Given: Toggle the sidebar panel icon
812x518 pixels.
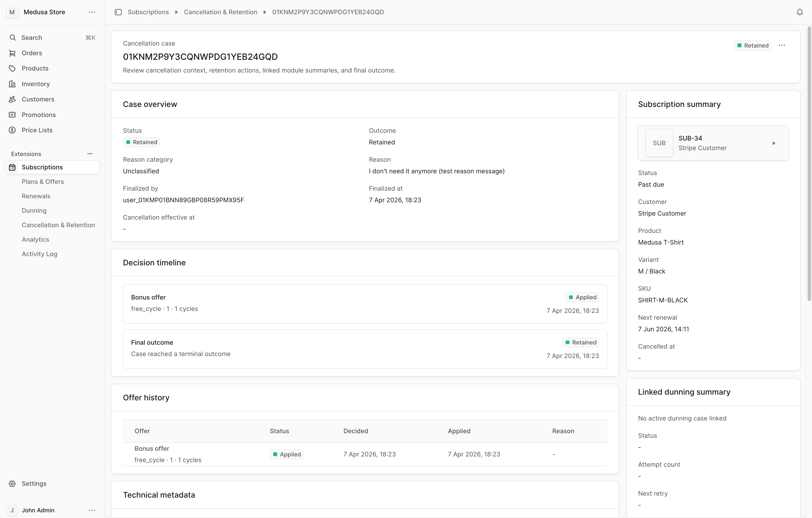Looking at the screenshot, I should click(118, 12).
